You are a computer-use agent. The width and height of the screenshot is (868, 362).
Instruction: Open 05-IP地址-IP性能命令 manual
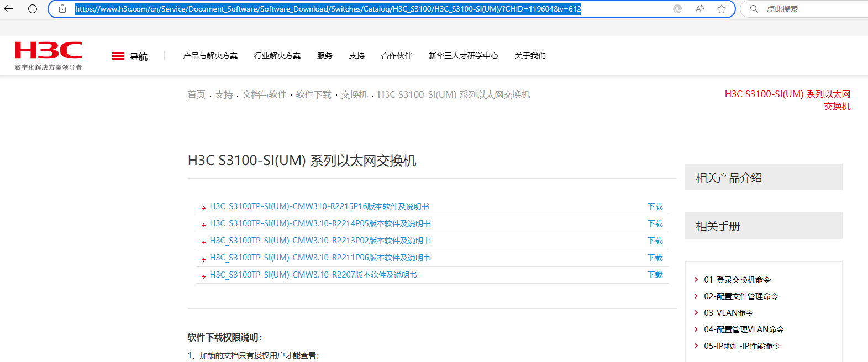tap(742, 346)
